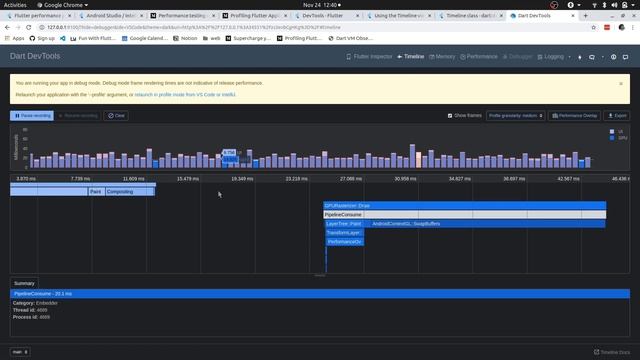Click the address bar URL field
This screenshot has height=360, width=640.
click(x=318, y=27)
